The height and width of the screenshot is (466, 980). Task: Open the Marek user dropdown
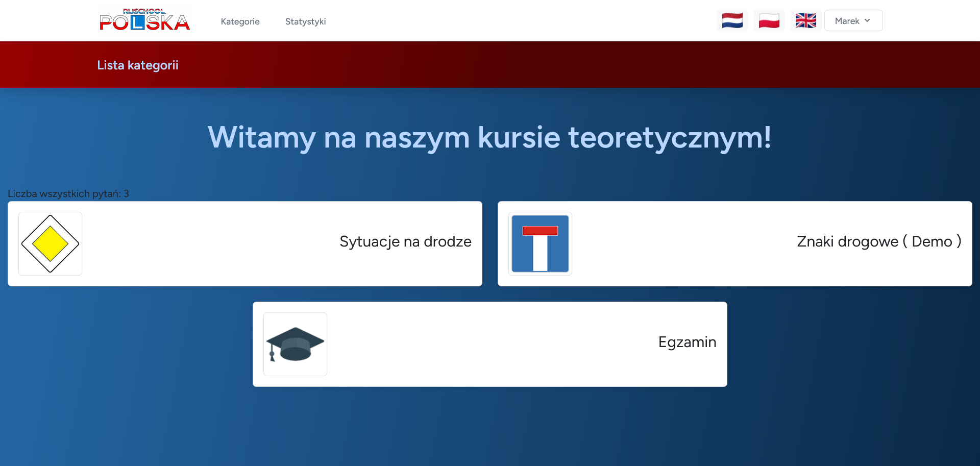click(x=847, y=21)
